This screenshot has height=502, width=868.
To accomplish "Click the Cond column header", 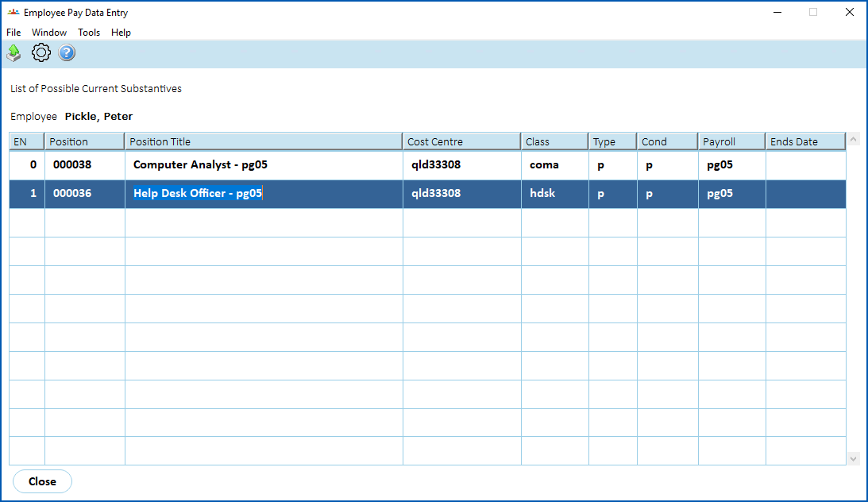I will tap(668, 141).
